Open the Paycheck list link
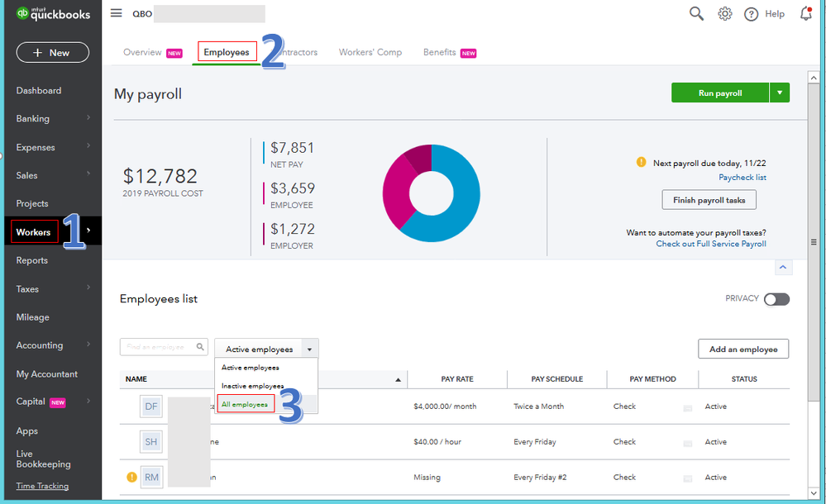 click(x=742, y=178)
